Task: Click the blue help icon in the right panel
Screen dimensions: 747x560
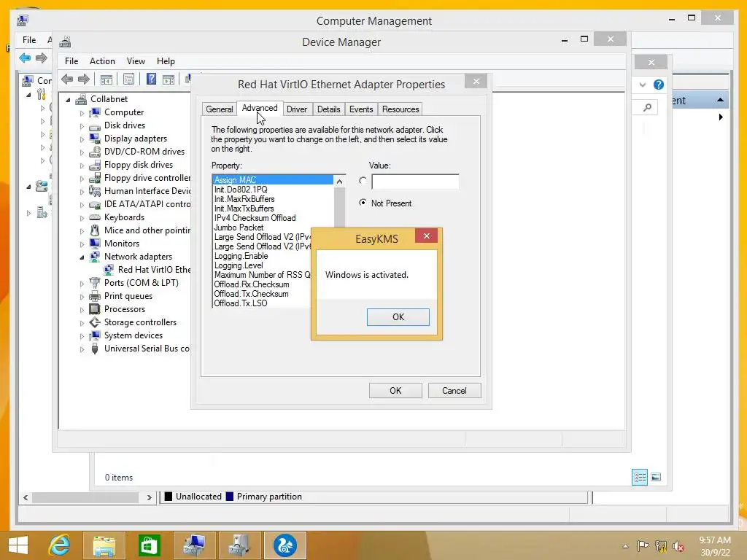Action: pyautogui.click(x=659, y=85)
